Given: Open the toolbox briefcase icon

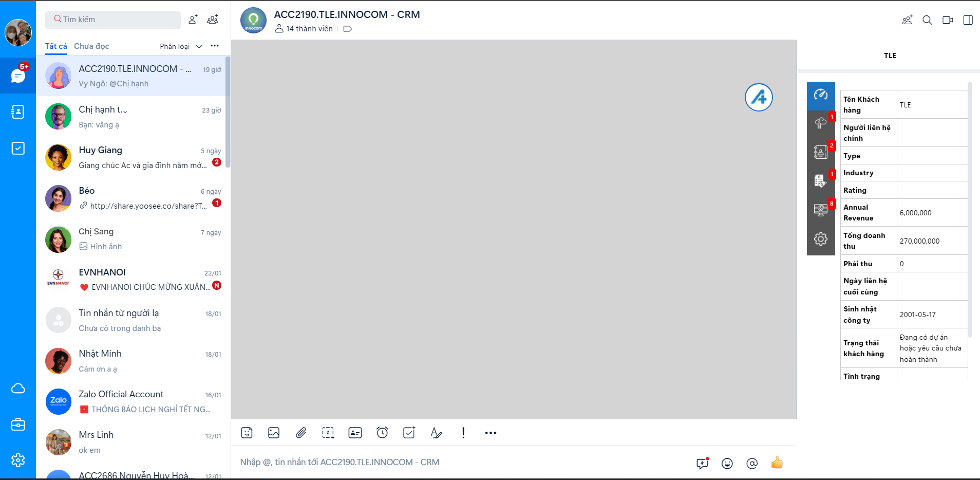Looking at the screenshot, I should click(x=18, y=424).
